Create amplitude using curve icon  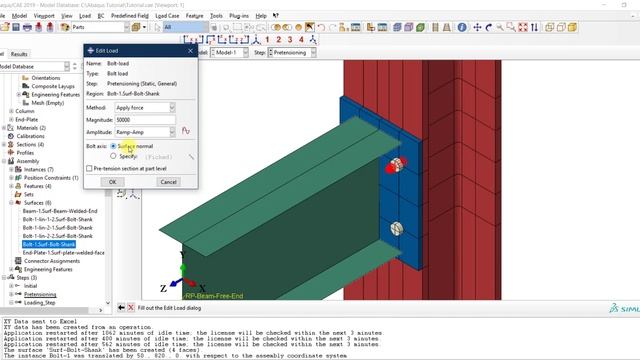click(186, 131)
